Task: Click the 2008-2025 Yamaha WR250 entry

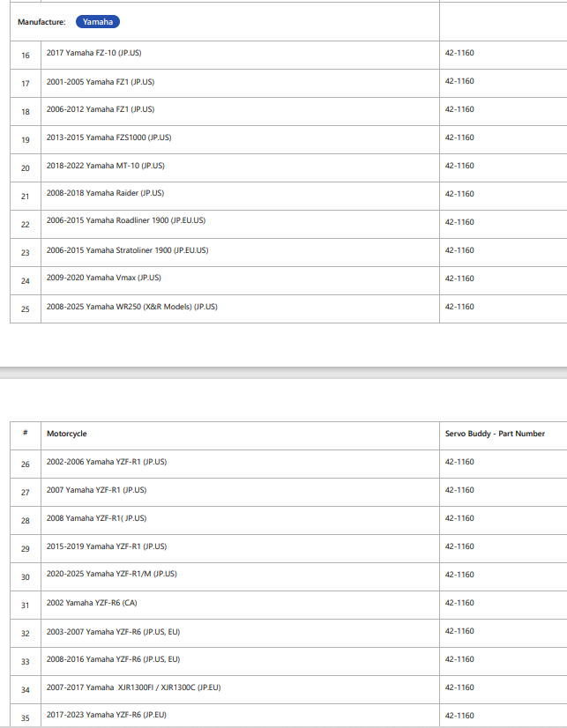Action: tap(132, 307)
